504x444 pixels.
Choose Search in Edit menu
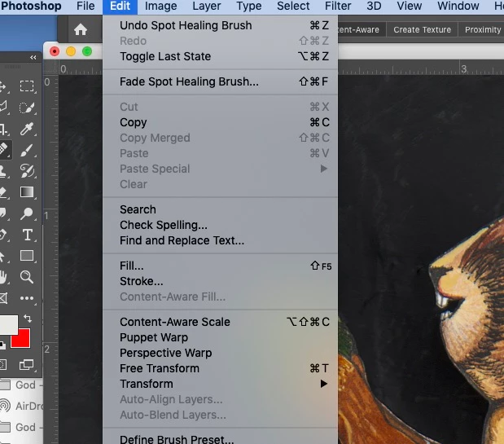click(220, 209)
